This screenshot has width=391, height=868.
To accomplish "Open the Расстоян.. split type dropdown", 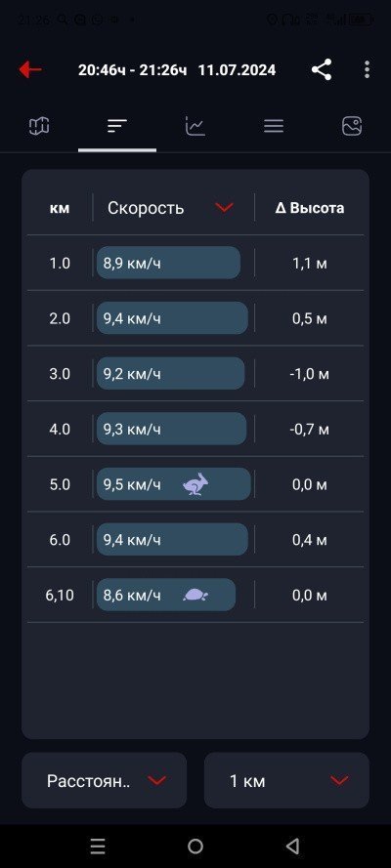I will [105, 780].
